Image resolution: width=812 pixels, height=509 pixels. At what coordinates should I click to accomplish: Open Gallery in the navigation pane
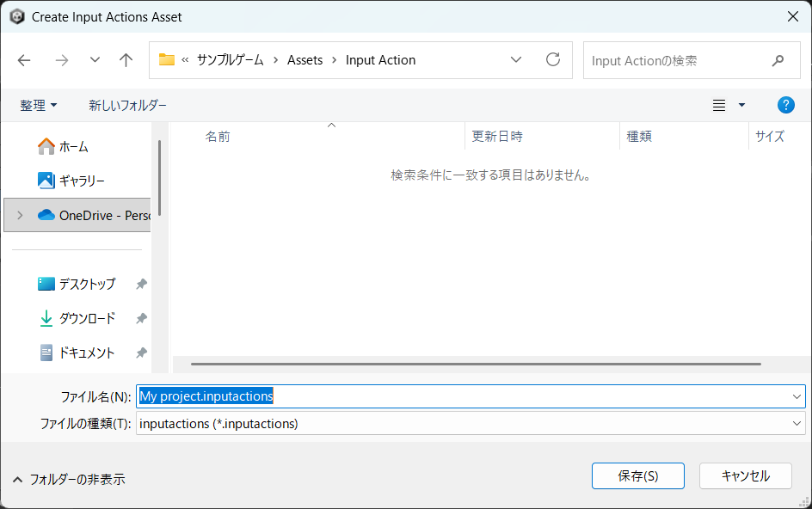pyautogui.click(x=81, y=181)
